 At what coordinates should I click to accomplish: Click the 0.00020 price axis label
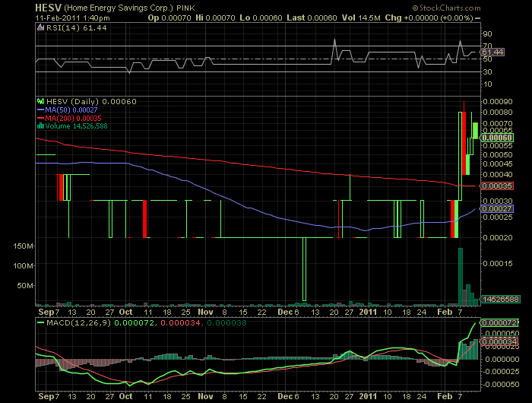[498, 237]
